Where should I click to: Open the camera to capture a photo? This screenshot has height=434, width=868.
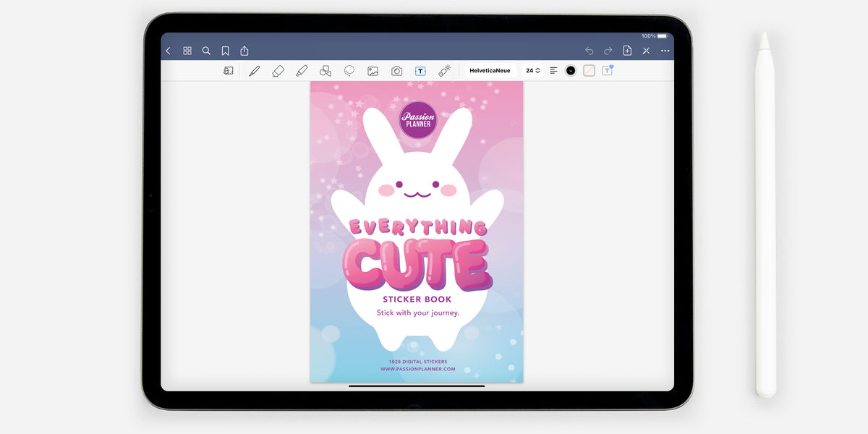click(396, 70)
